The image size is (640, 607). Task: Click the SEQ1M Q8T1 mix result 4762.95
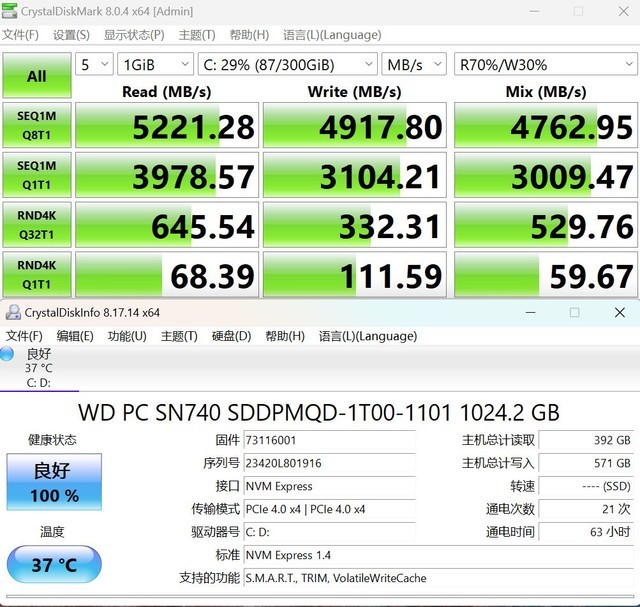point(546,125)
